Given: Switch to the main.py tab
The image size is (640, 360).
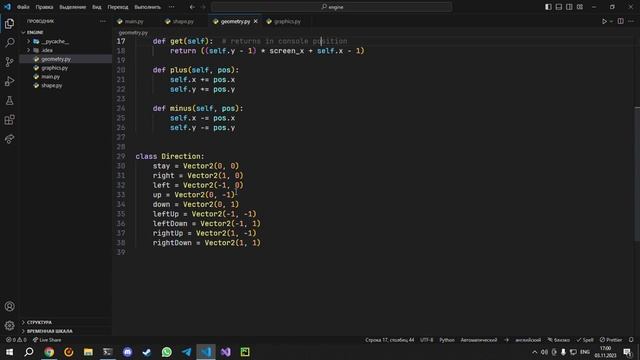Looking at the screenshot, I should point(134,21).
